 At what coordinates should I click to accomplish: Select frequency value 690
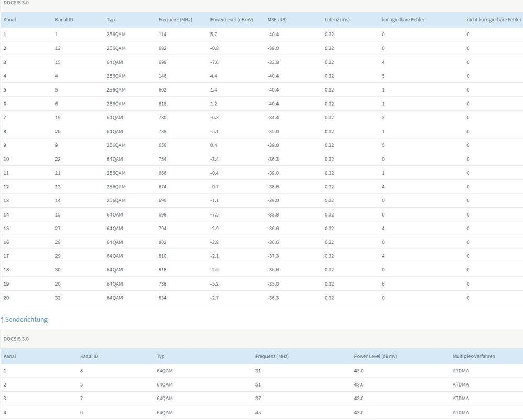click(x=162, y=200)
